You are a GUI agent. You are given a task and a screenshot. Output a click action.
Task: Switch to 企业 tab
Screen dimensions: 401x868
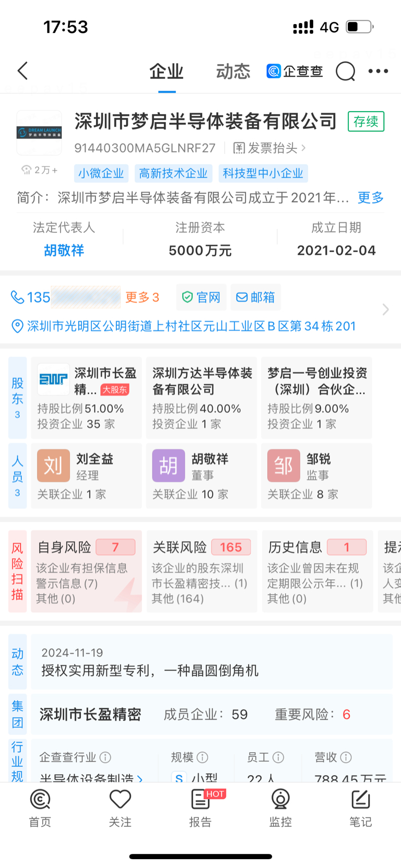tap(167, 72)
